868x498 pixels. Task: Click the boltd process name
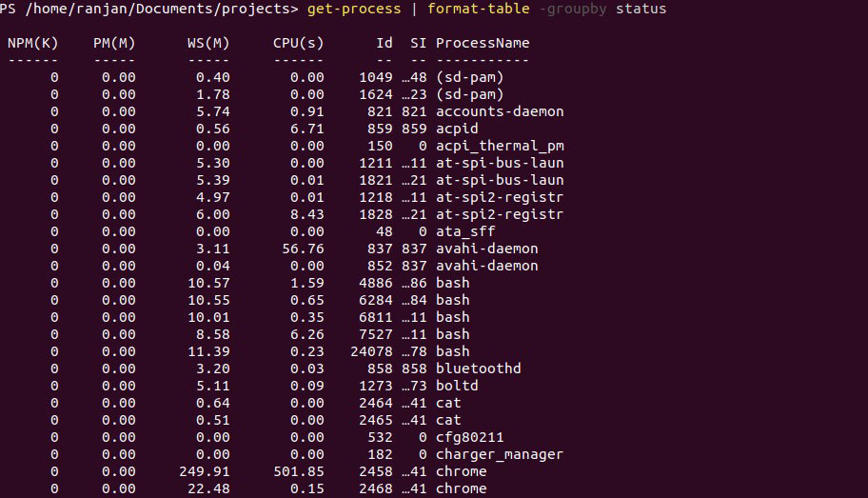point(457,386)
